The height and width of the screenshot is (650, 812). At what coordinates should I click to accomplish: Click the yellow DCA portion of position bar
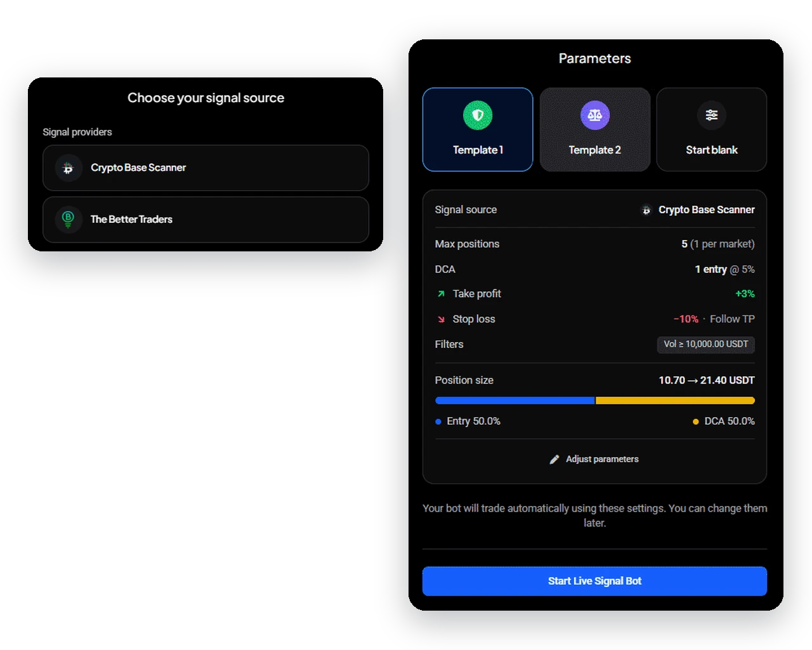(x=675, y=401)
